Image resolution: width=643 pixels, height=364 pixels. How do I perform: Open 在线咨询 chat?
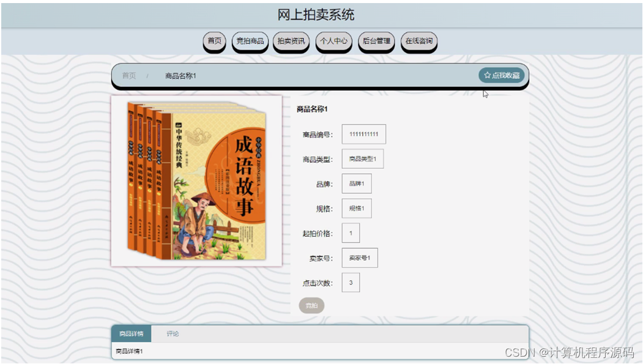[419, 41]
